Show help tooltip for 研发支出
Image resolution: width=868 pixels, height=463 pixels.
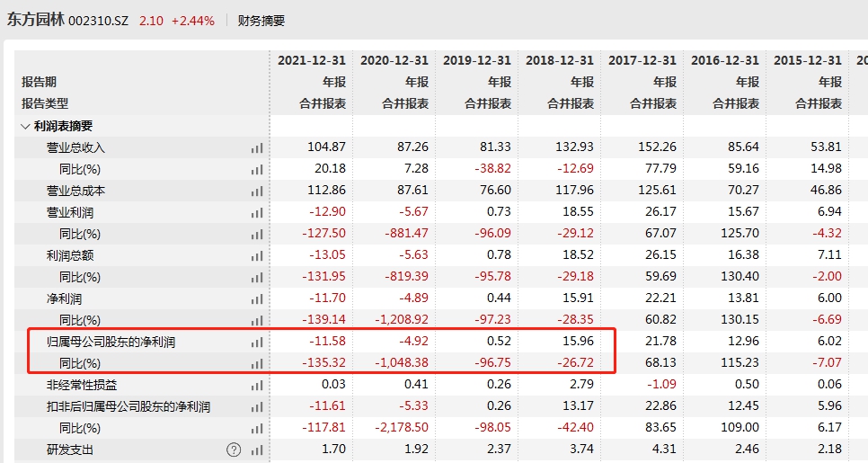pyautogui.click(x=234, y=450)
